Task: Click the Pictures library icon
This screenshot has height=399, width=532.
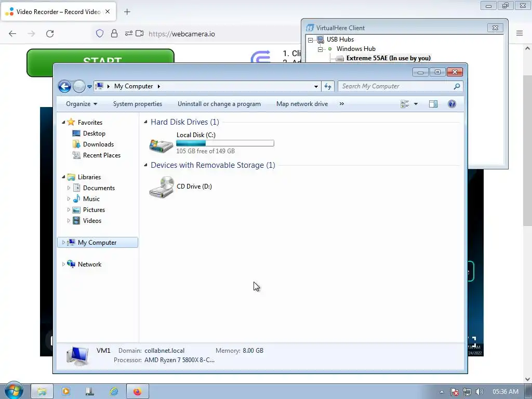Action: (x=77, y=210)
